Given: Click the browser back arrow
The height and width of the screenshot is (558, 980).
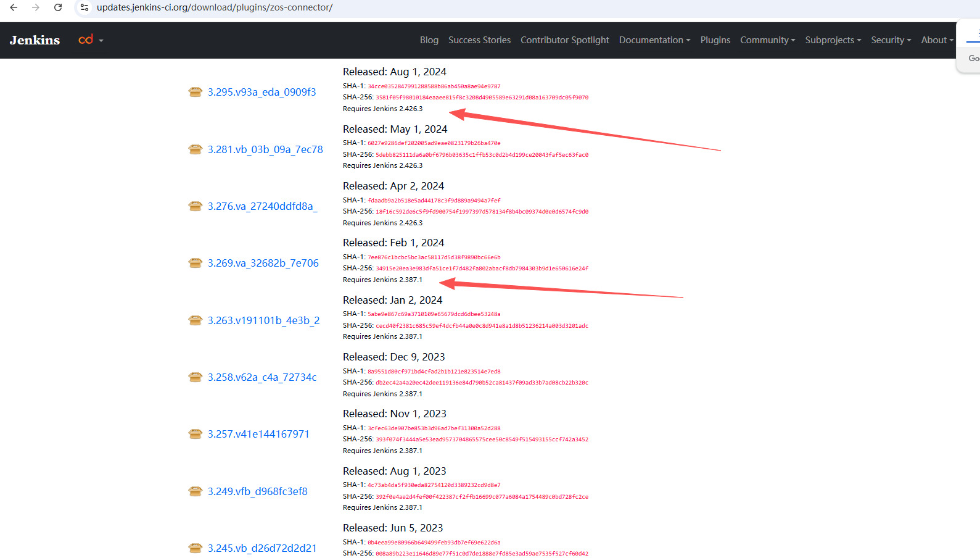Looking at the screenshot, I should 14,7.
